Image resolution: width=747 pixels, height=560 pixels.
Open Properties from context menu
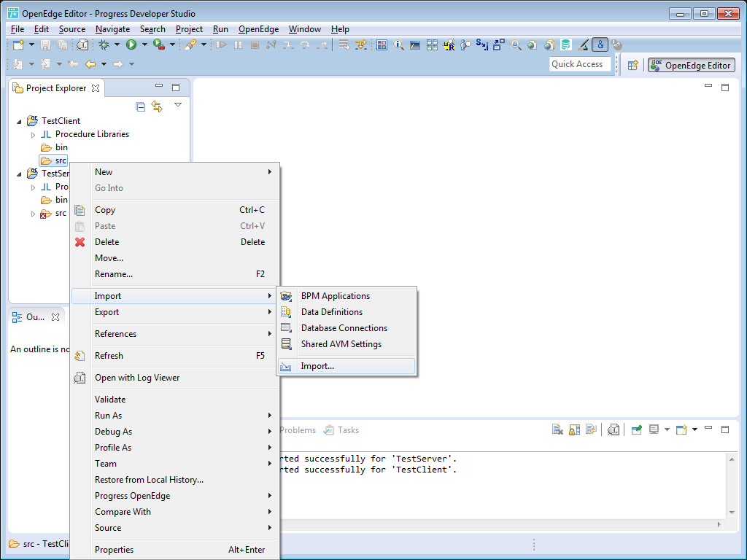click(175, 550)
